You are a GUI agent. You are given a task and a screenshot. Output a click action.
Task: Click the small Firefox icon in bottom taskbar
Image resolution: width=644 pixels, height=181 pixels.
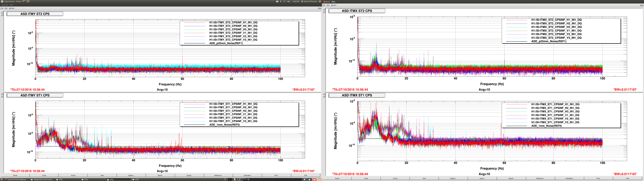[x=225, y=179]
